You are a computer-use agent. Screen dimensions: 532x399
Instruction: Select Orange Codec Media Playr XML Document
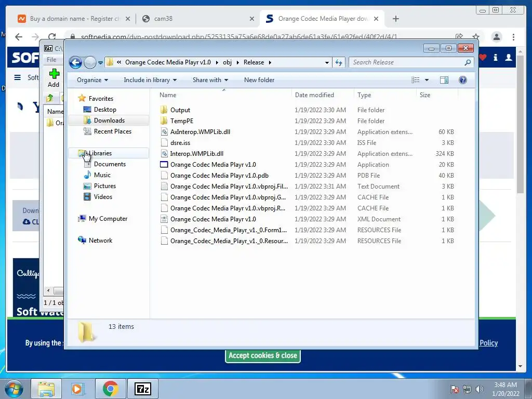coord(212,219)
